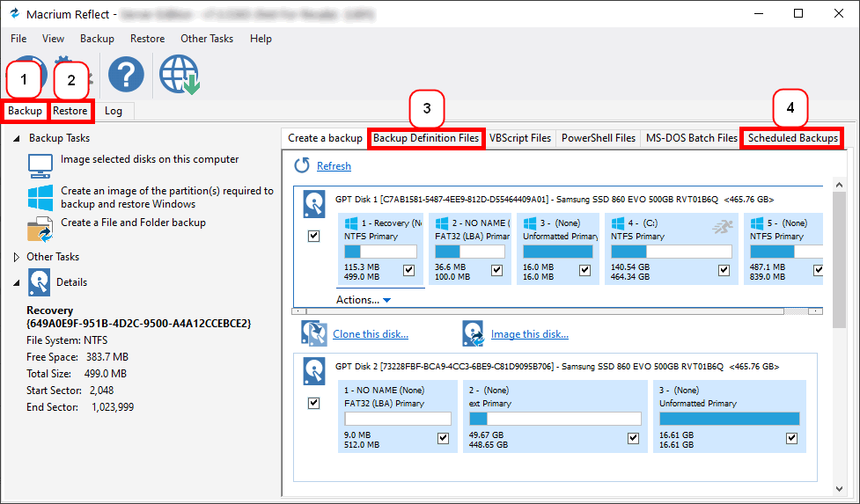Image resolution: width=860 pixels, height=504 pixels.
Task: Click the Macrium Reflect title bar logo
Action: coord(14,14)
